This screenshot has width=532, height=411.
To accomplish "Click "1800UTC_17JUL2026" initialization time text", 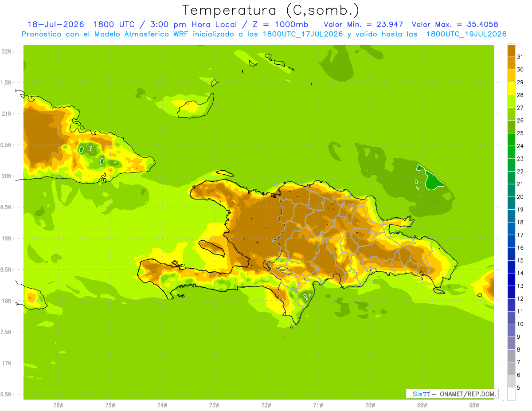I will (303, 34).
